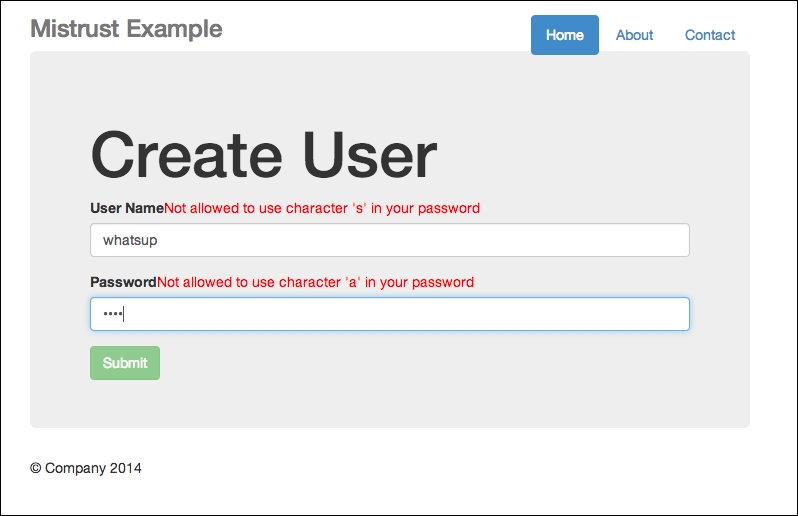Click the year 2014 in the footer
This screenshot has width=798, height=516.
126,467
